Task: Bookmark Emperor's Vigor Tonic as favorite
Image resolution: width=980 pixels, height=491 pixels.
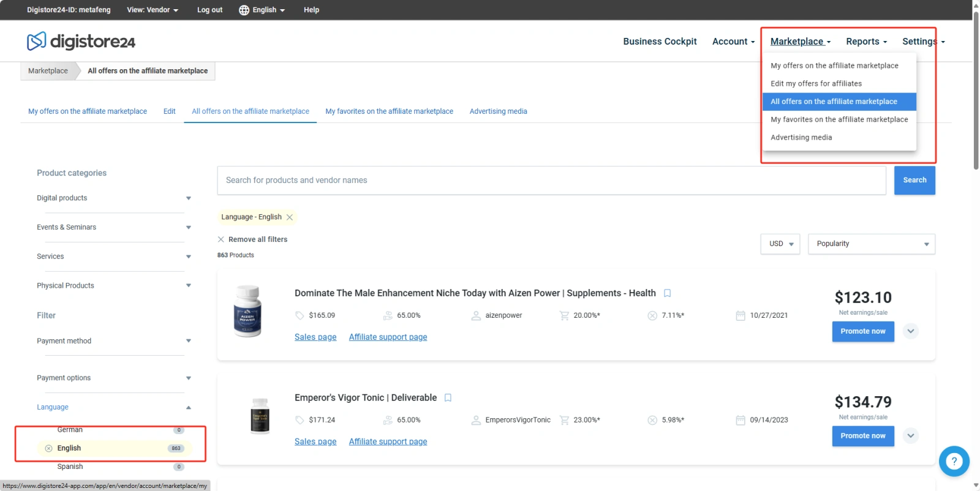Action: point(448,398)
